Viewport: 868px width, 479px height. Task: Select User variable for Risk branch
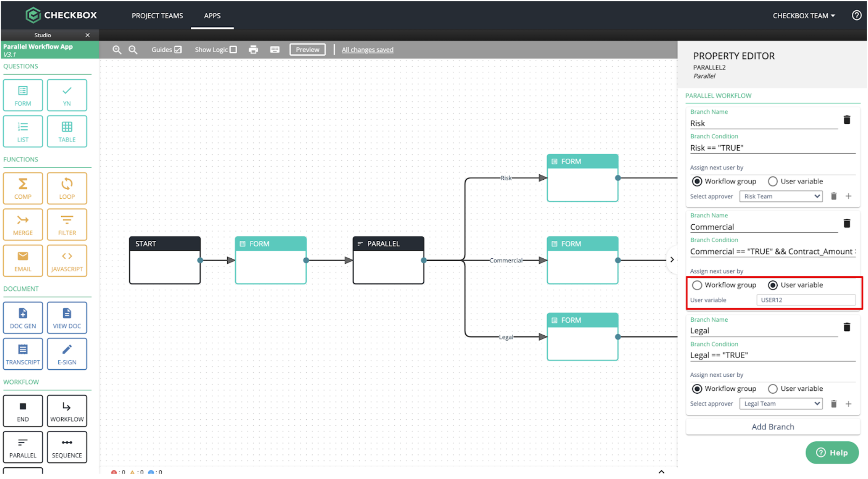(773, 182)
